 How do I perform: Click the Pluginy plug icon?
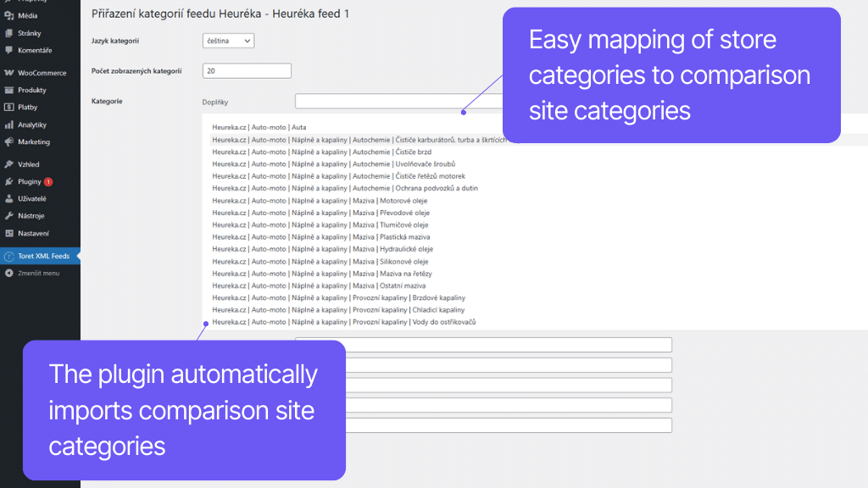click(8, 181)
